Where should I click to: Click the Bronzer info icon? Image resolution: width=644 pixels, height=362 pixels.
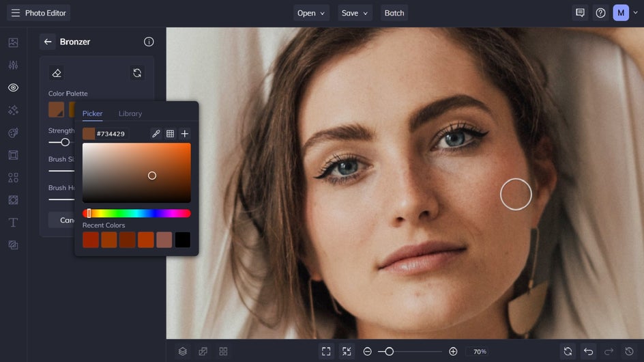pyautogui.click(x=149, y=42)
